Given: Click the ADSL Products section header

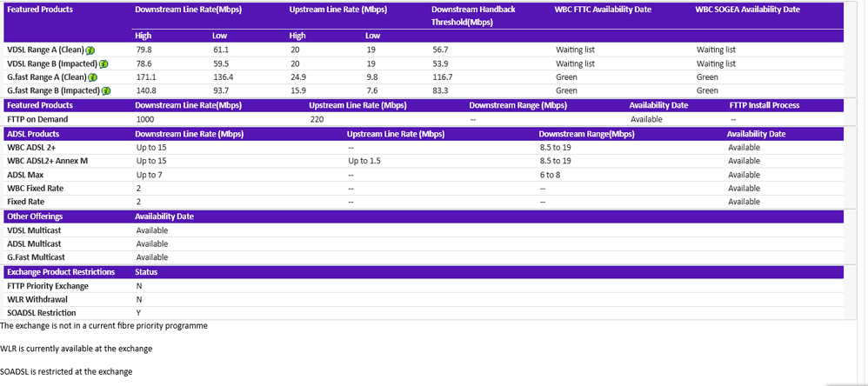Looking at the screenshot, I should (33, 134).
